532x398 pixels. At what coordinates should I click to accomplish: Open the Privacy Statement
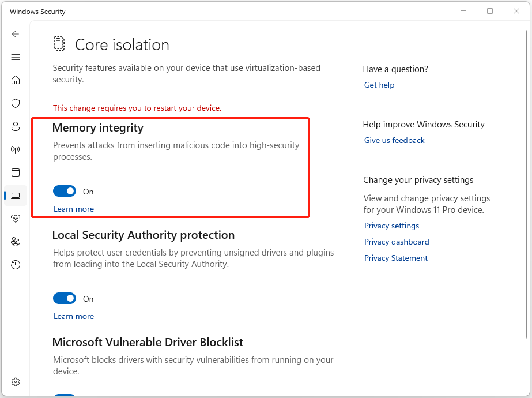(x=395, y=258)
